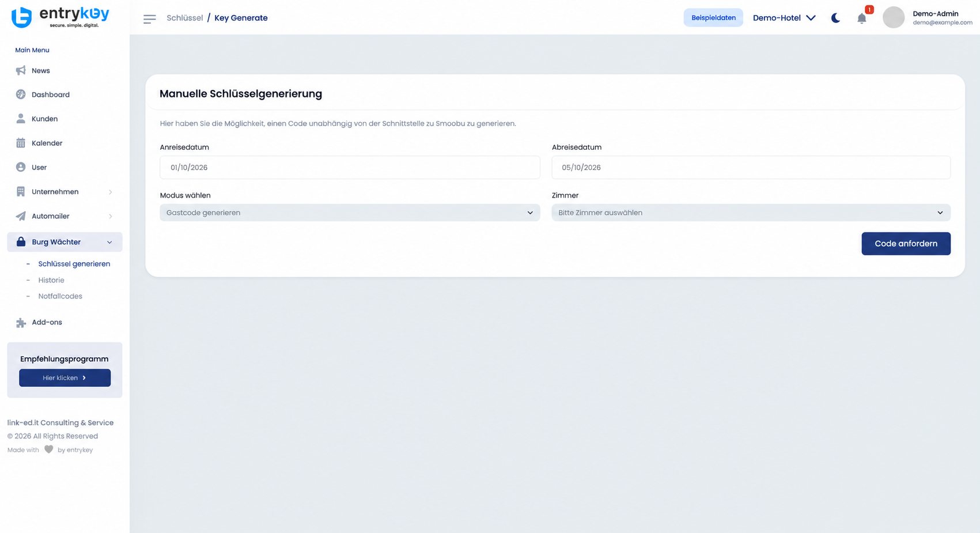Click the Beispieldaten button

(x=713, y=18)
